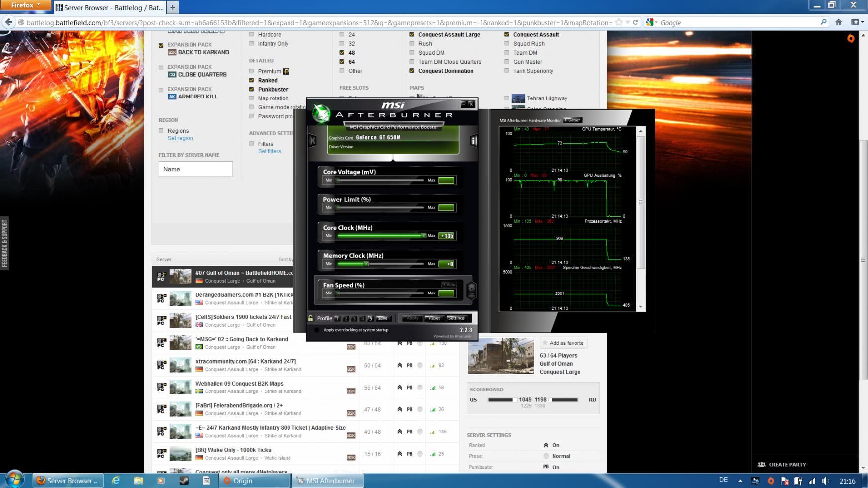Screen dimensions: 868x488
Task: Toggle Back to Karkand expansion checkbox
Action: (x=161, y=45)
